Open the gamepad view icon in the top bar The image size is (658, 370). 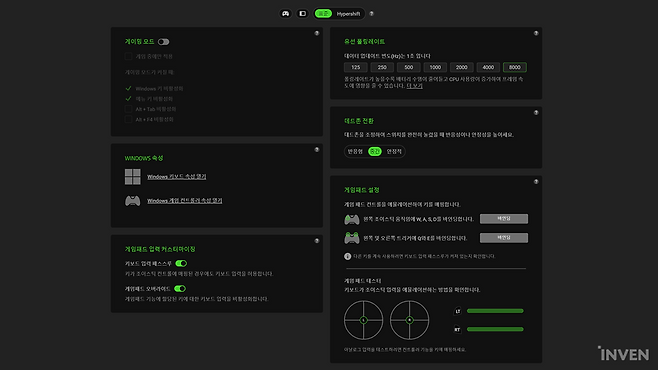coord(285,13)
